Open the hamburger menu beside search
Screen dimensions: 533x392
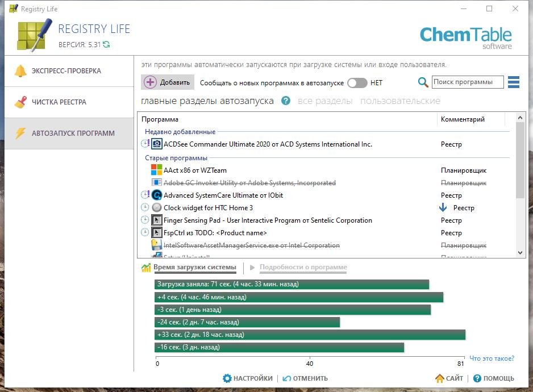pyautogui.click(x=513, y=82)
